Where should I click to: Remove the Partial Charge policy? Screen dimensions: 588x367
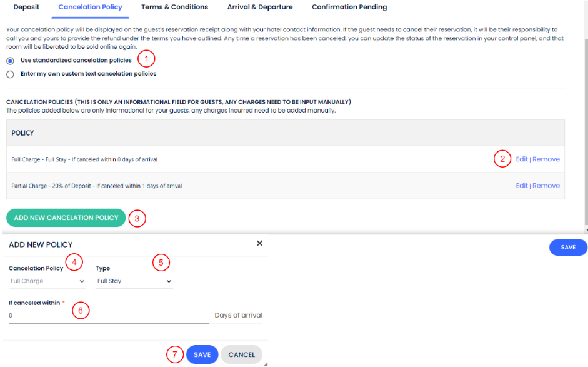coord(546,186)
